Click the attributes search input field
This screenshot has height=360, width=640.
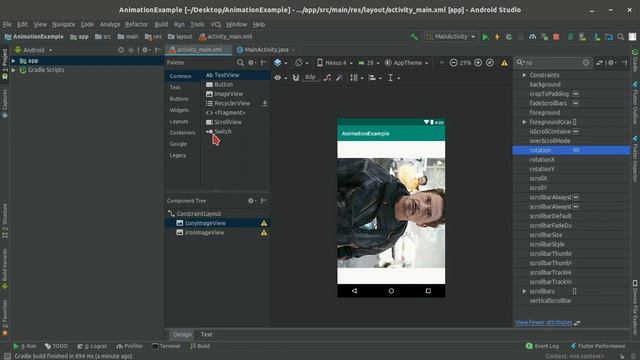coord(552,62)
